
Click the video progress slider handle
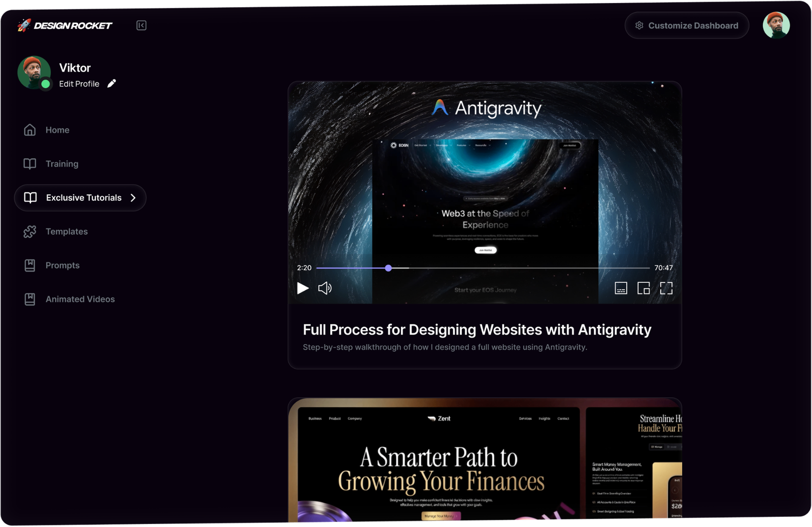coord(388,268)
